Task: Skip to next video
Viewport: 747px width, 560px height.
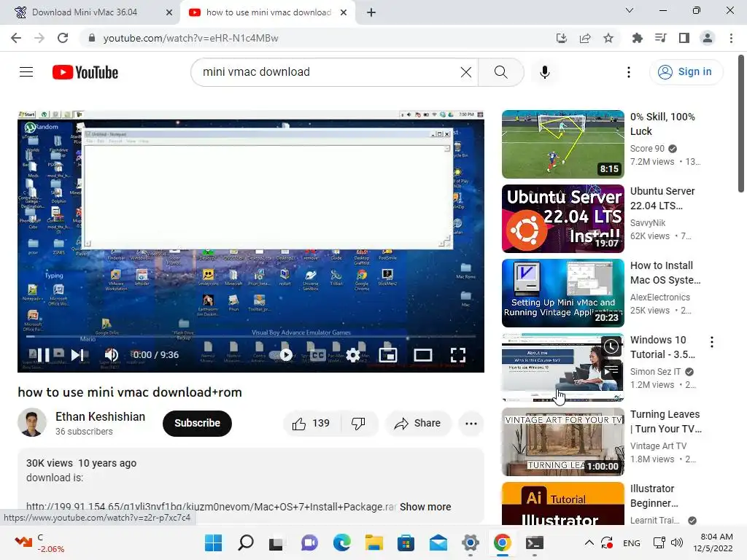Action: click(x=77, y=355)
